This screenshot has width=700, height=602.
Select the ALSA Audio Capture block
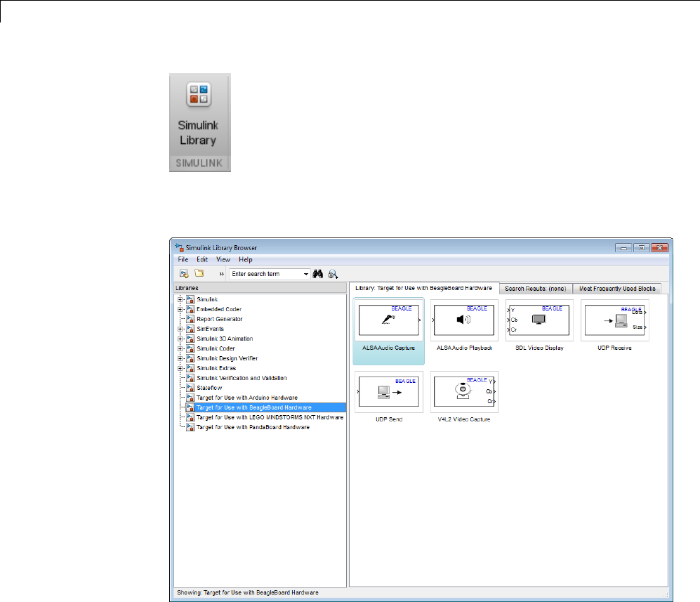coord(389,320)
